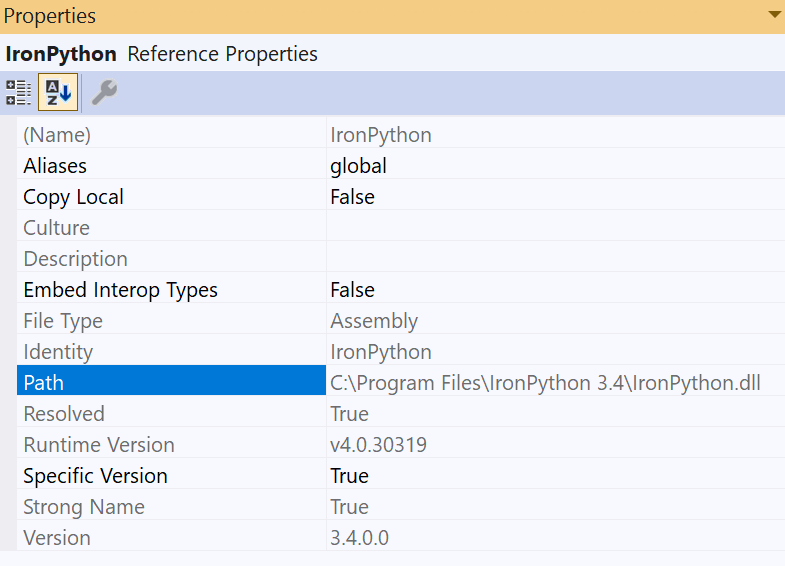Image resolution: width=785 pixels, height=566 pixels.
Task: Select the Description property row
Action: pos(401,259)
